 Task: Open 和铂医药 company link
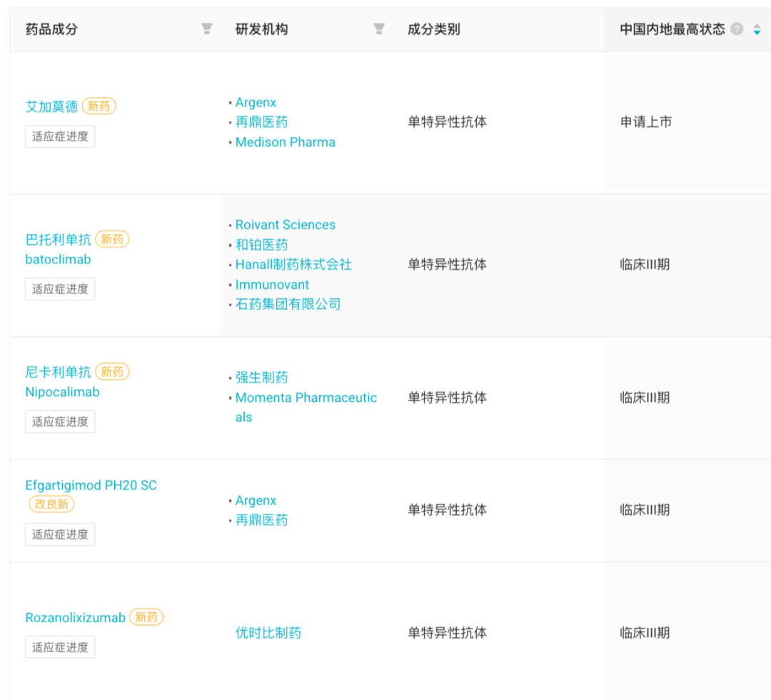click(x=261, y=245)
